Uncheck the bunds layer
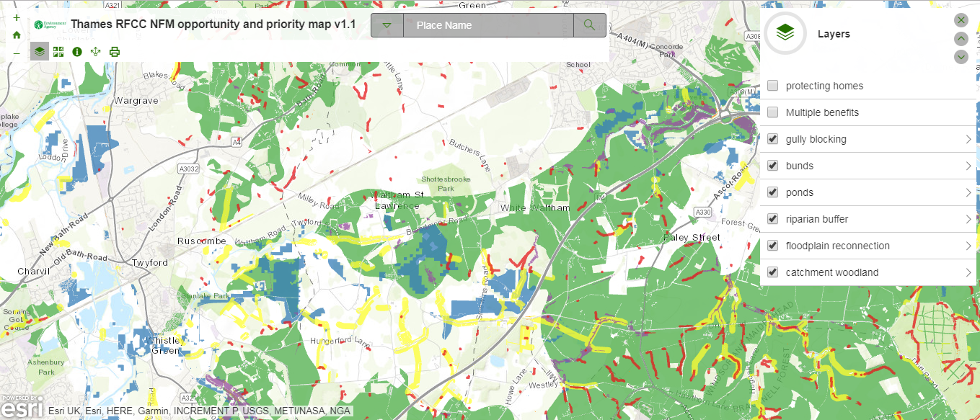Viewport: 980px width, 420px height. tap(773, 166)
